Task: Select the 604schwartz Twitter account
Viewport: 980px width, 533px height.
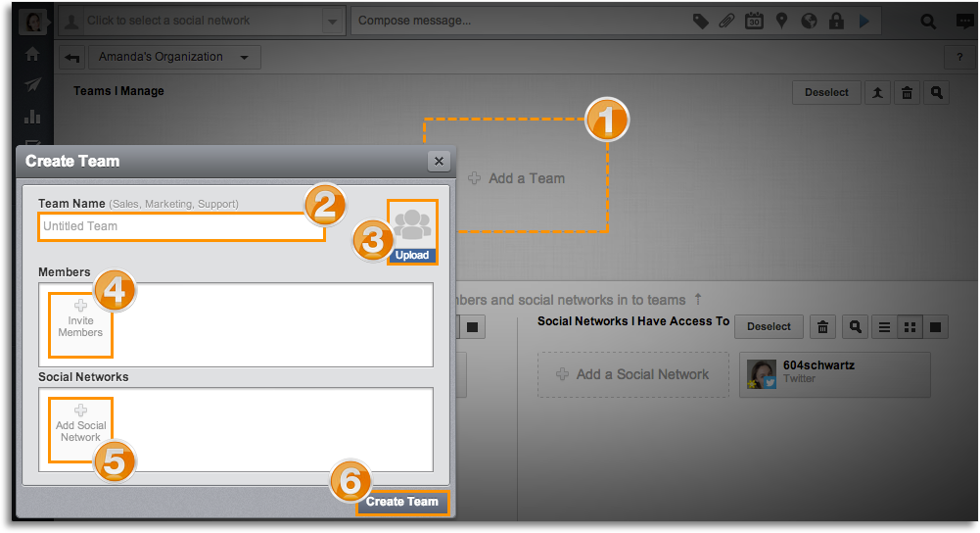Action: pyautogui.click(x=834, y=374)
